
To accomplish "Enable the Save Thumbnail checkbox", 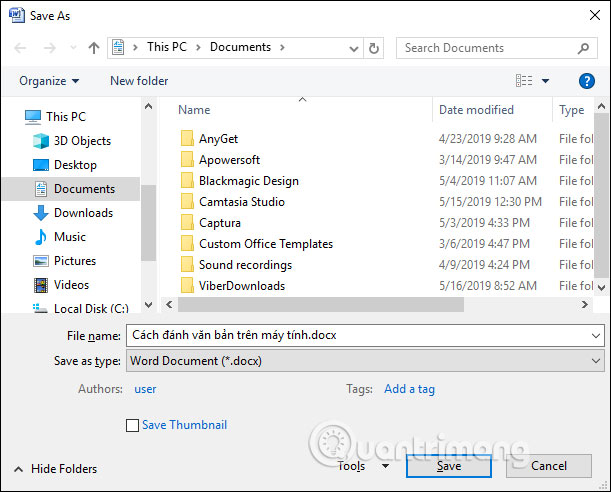I will [133, 425].
